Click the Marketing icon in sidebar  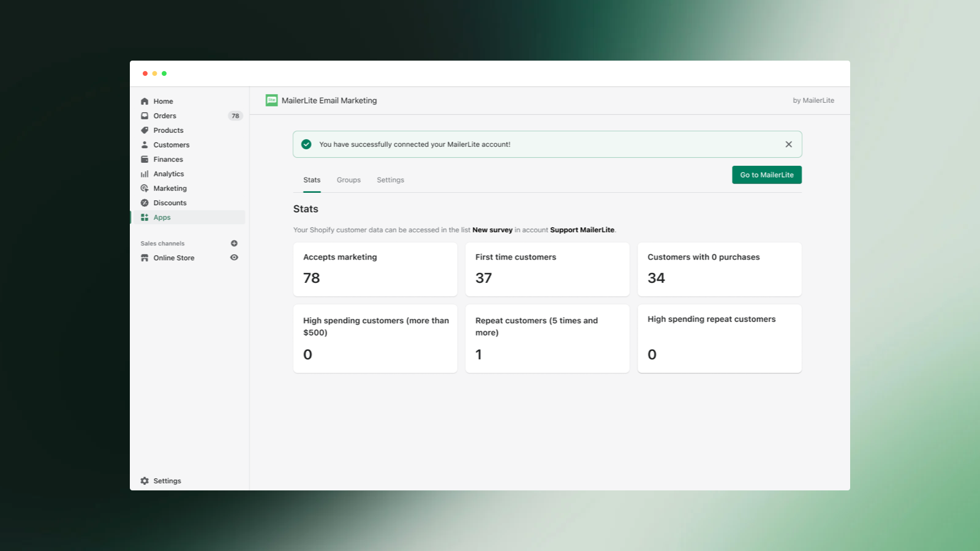click(145, 188)
